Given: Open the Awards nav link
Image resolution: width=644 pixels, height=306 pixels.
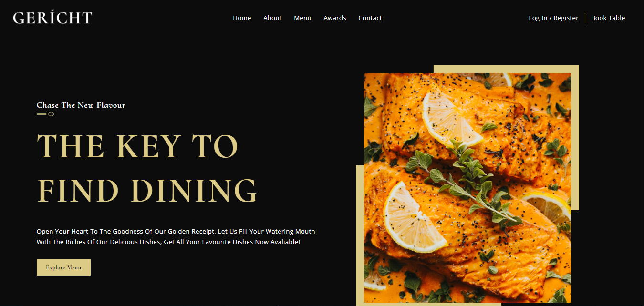Looking at the screenshot, I should [335, 18].
